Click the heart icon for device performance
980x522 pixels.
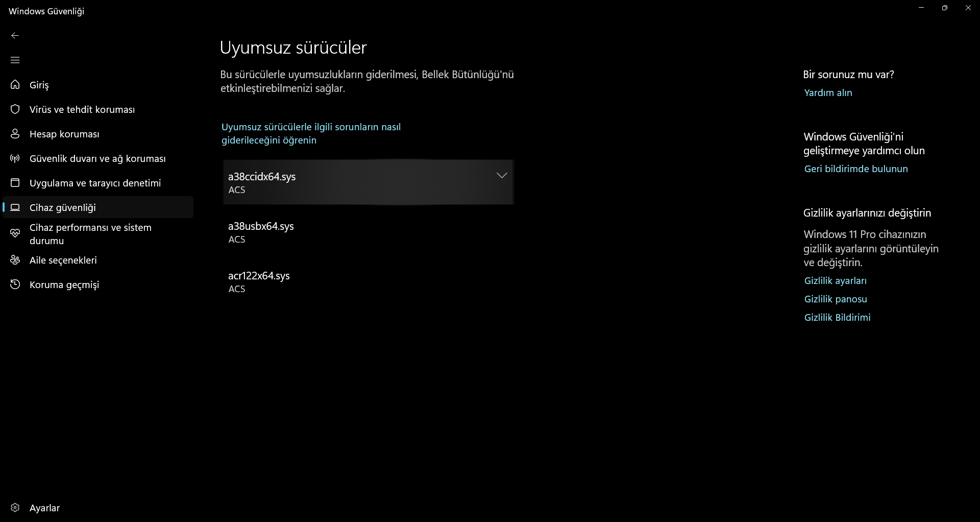coord(15,233)
